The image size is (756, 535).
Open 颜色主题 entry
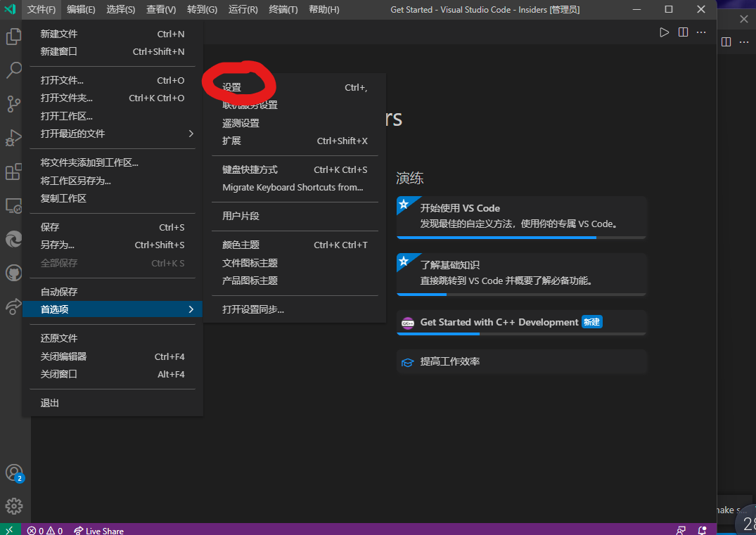(295, 245)
